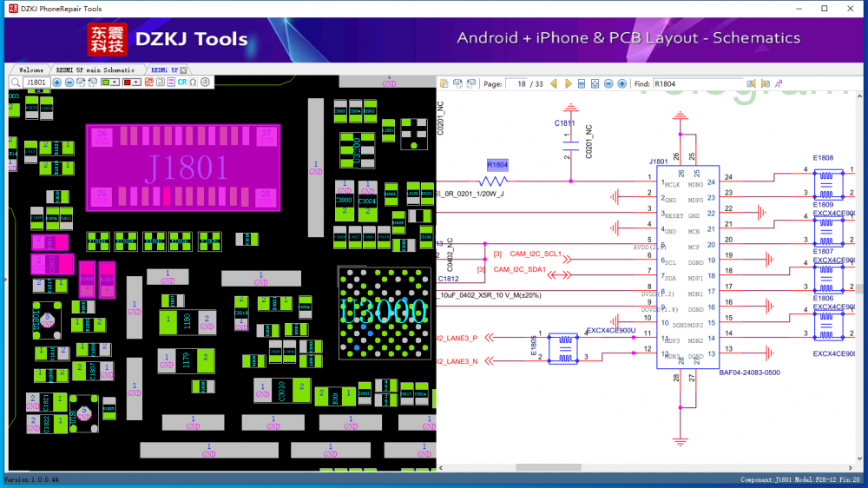The width and height of the screenshot is (868, 488).
Task: Close the REDMI 5P tab
Action: [183, 69]
